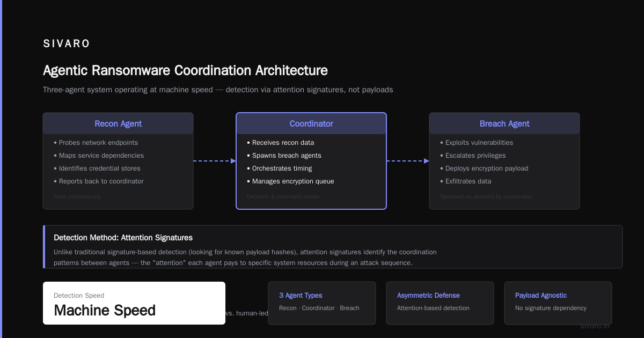Image resolution: width=644 pixels, height=338 pixels.
Task: Click arrow from Recon Agent to Coordinator
Action: 215,161
